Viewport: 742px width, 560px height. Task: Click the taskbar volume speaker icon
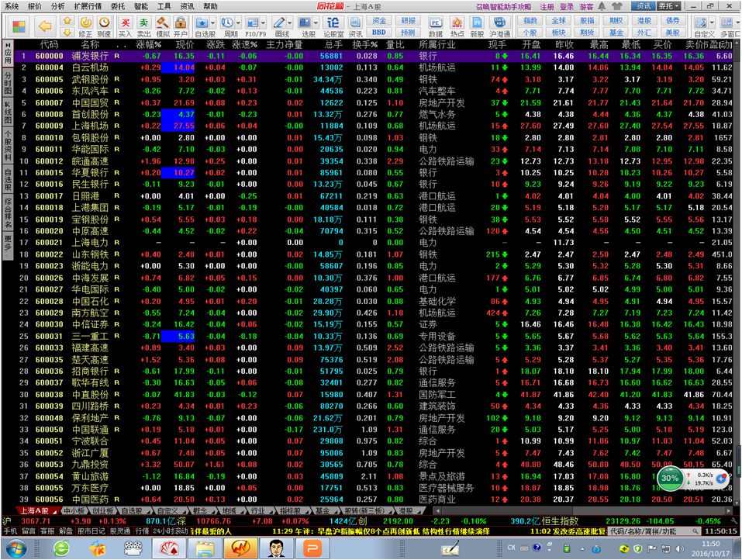(680, 548)
